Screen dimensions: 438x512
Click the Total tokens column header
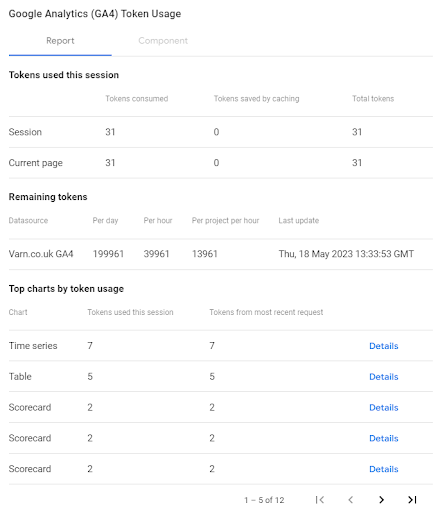[373, 99]
